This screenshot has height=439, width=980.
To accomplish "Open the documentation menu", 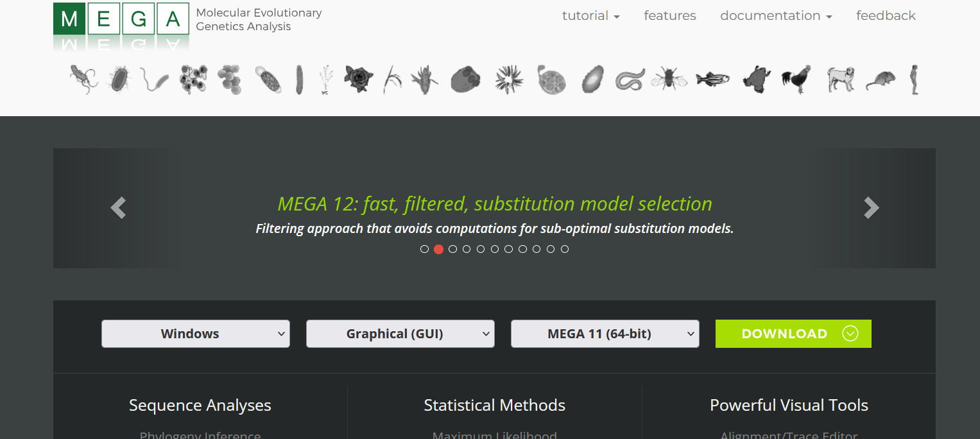I will 776,15.
